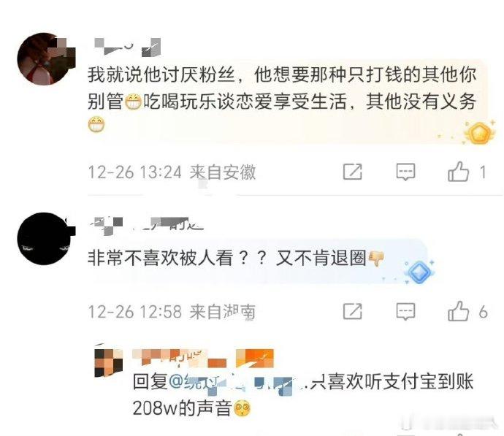Tap the orange badge beside reply author's name

tap(255, 358)
